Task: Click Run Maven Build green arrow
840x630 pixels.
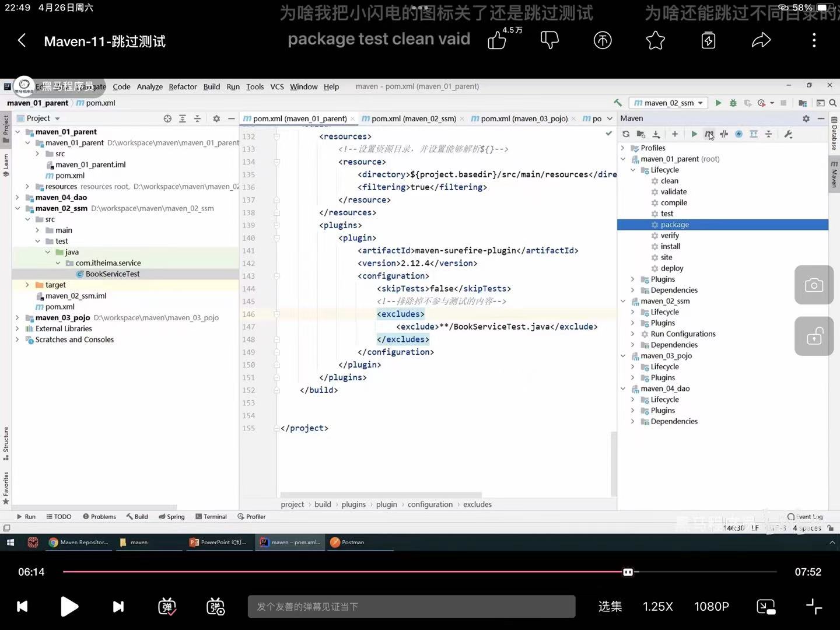Action: pyautogui.click(x=694, y=134)
